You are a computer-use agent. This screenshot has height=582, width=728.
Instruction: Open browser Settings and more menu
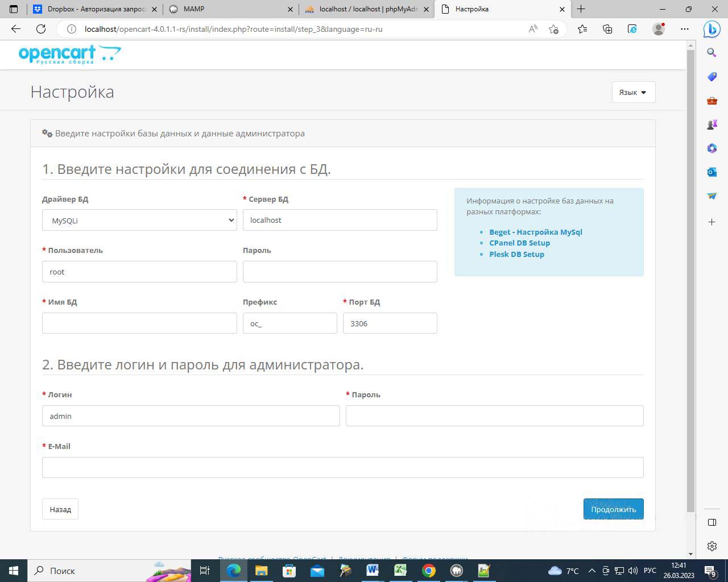(x=684, y=29)
